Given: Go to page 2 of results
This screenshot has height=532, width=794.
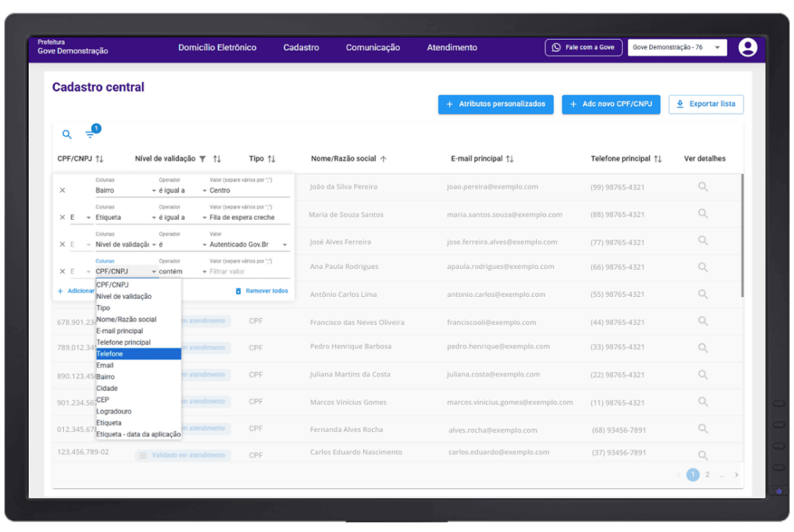Looking at the screenshot, I should click(707, 475).
